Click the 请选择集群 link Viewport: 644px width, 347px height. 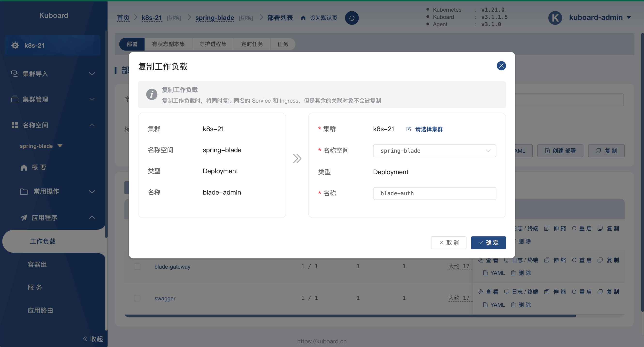pyautogui.click(x=429, y=129)
